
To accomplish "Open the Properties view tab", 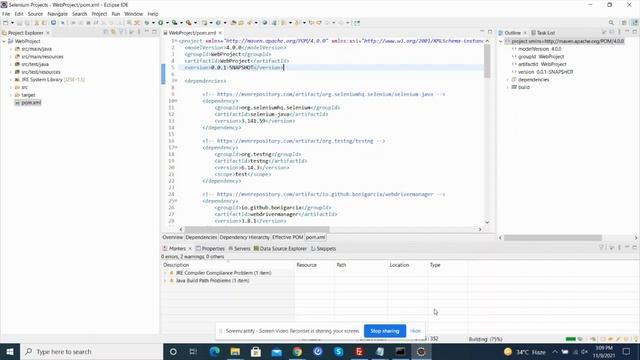I will tap(210, 249).
